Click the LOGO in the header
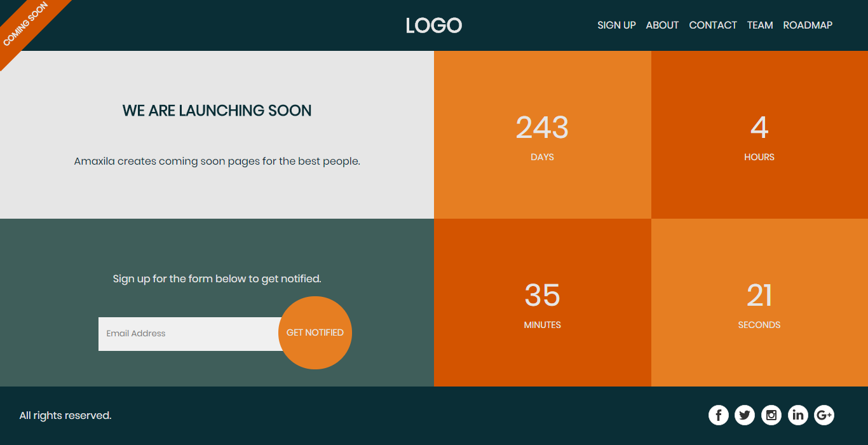Screen dimensions: 868x445 [434, 25]
